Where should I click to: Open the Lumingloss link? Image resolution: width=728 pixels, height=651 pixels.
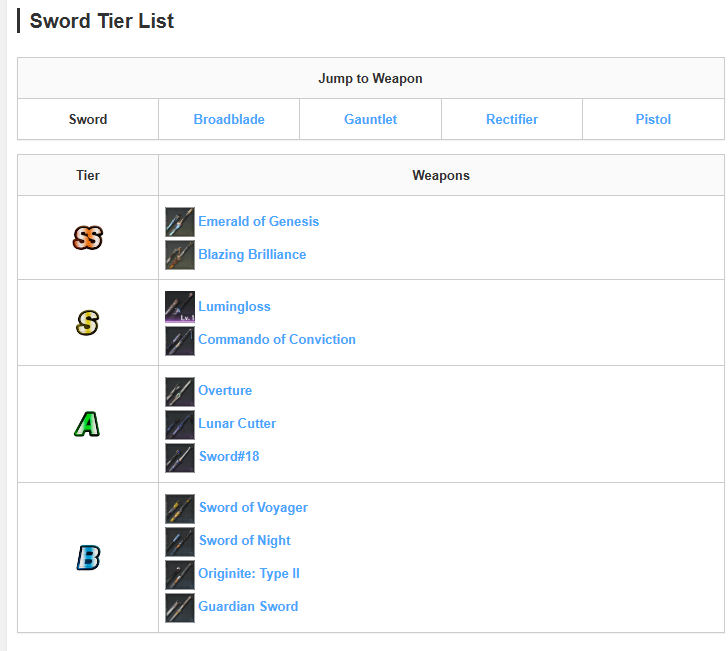234,306
